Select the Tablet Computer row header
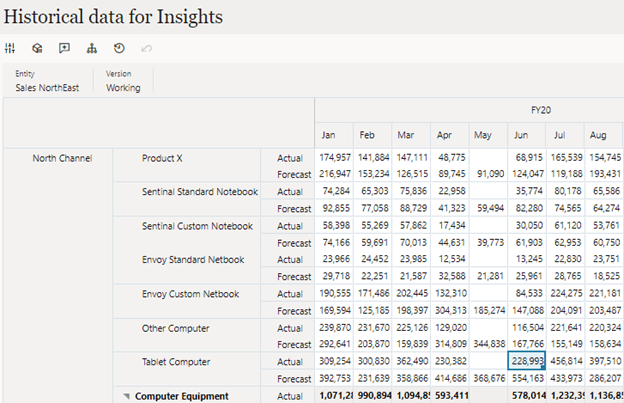Viewport: 624px width, 403px height. [177, 362]
